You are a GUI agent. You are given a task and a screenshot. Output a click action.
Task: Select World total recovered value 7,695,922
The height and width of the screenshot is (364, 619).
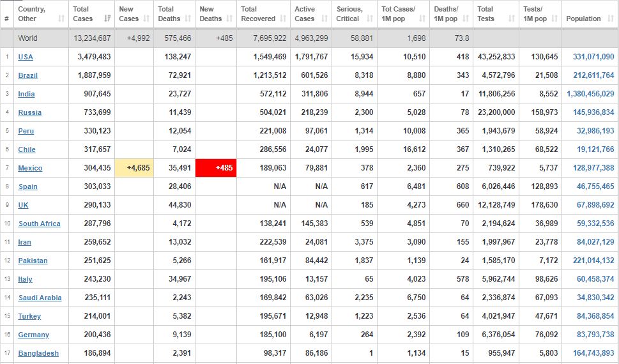[x=270, y=38]
